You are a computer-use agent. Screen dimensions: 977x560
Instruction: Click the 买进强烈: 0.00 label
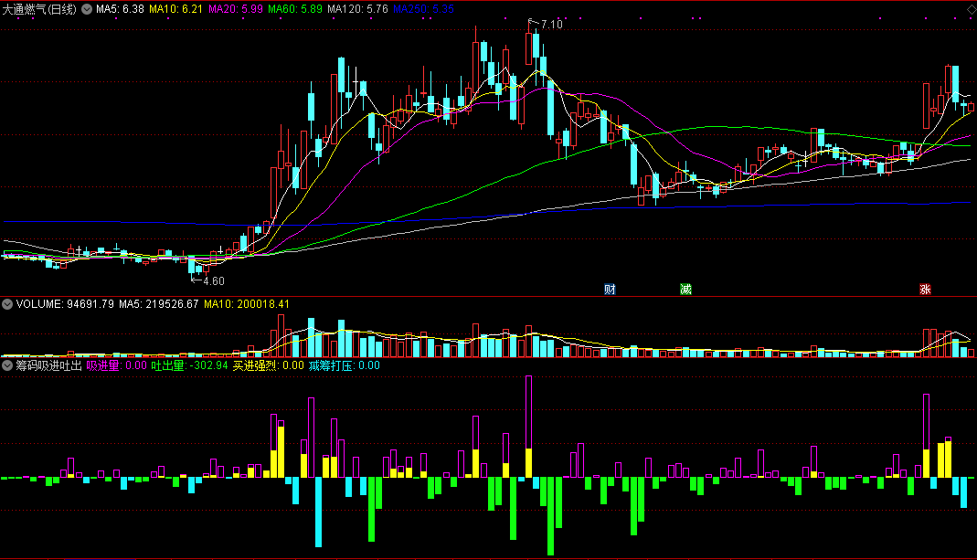click(269, 365)
